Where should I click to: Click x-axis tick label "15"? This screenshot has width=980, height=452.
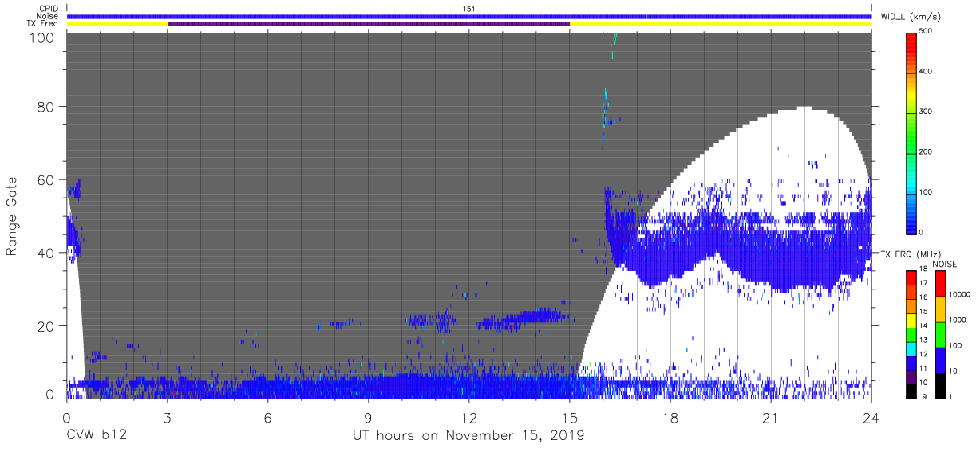(570, 418)
